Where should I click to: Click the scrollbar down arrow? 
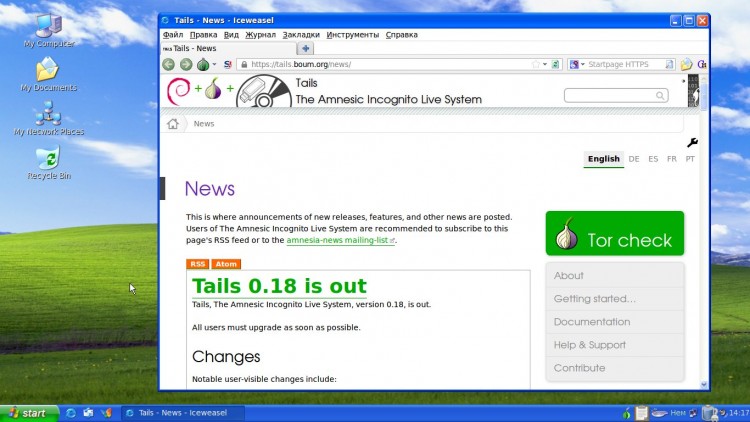(704, 384)
